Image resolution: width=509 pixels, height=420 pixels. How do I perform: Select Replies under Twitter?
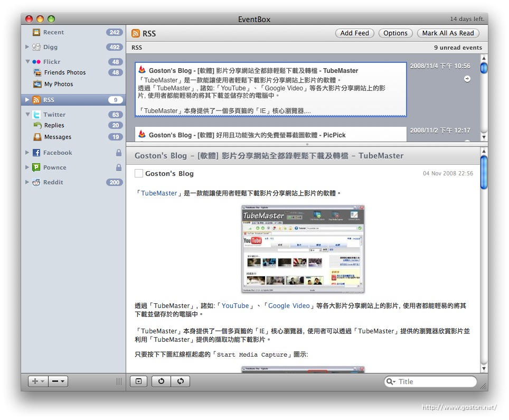(x=73, y=125)
